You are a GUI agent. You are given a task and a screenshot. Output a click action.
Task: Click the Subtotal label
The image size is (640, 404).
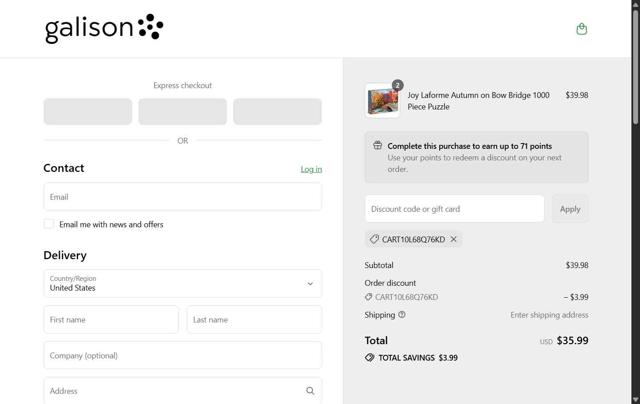coord(379,265)
